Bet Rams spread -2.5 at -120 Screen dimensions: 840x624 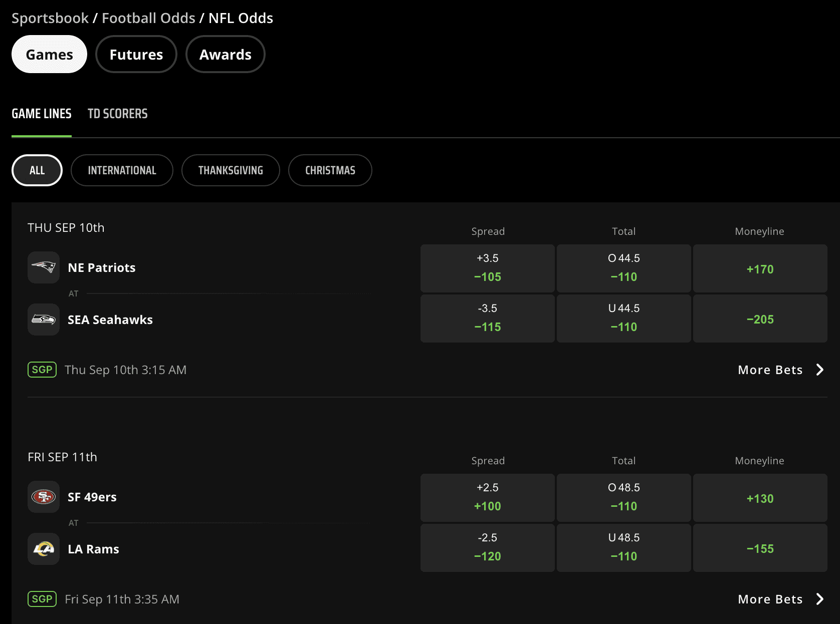[x=488, y=548]
